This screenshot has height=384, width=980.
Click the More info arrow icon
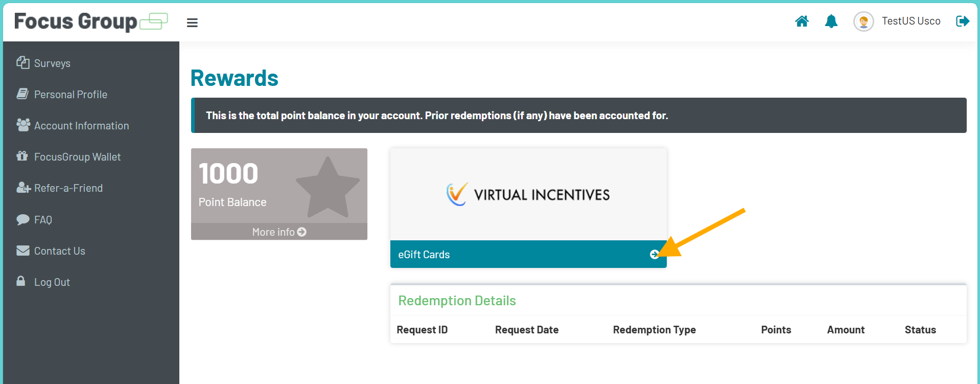(302, 232)
